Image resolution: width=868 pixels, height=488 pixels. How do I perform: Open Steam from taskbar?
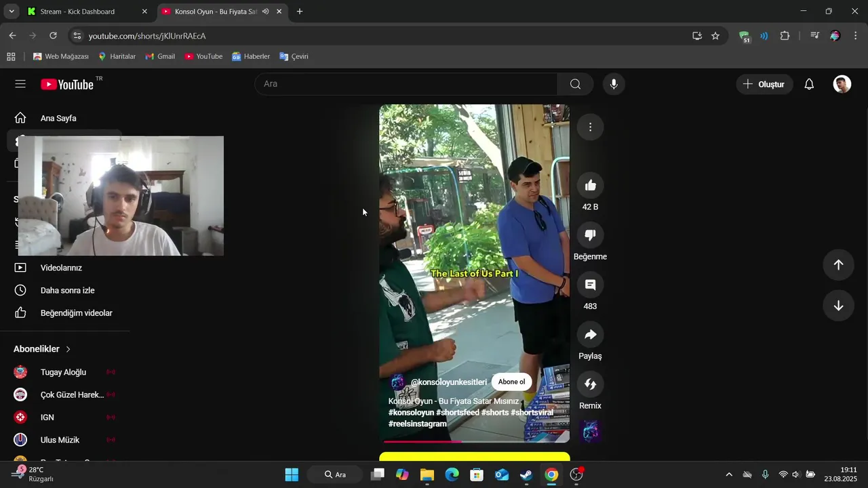pyautogui.click(x=526, y=474)
